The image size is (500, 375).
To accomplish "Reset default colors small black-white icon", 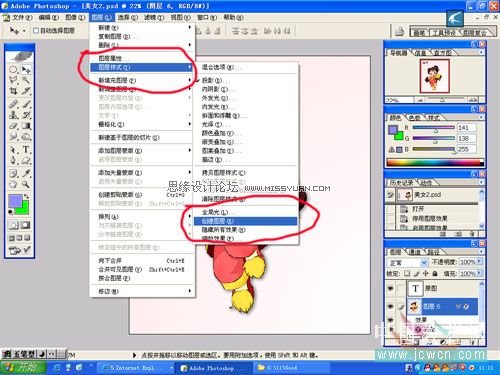I will (x=11, y=212).
